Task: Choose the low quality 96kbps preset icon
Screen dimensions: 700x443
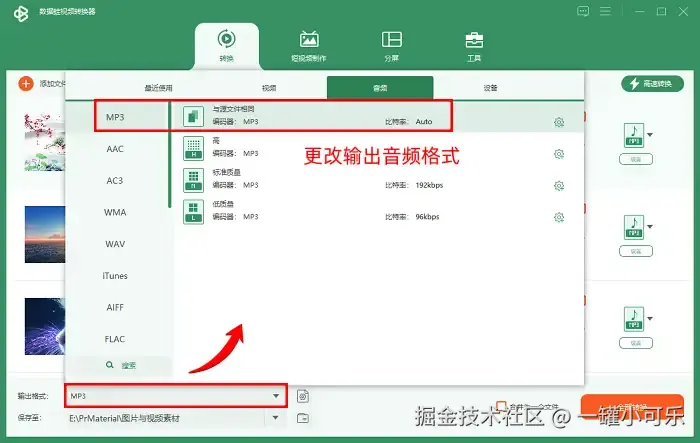Action: tap(193, 212)
